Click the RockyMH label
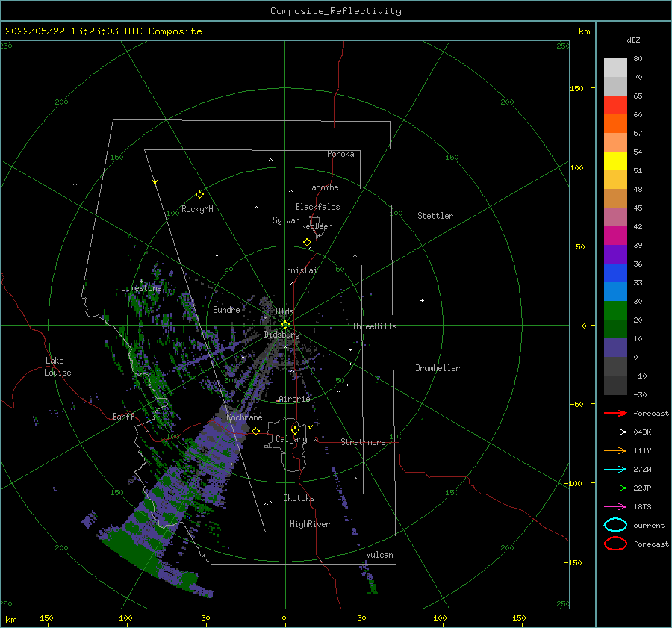This screenshot has height=628, width=672. coord(197,209)
